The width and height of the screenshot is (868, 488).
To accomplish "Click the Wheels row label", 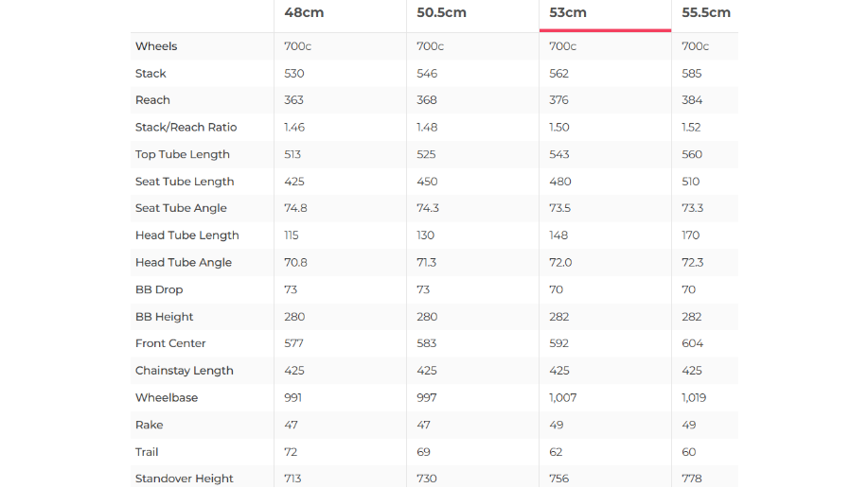I will [x=156, y=46].
